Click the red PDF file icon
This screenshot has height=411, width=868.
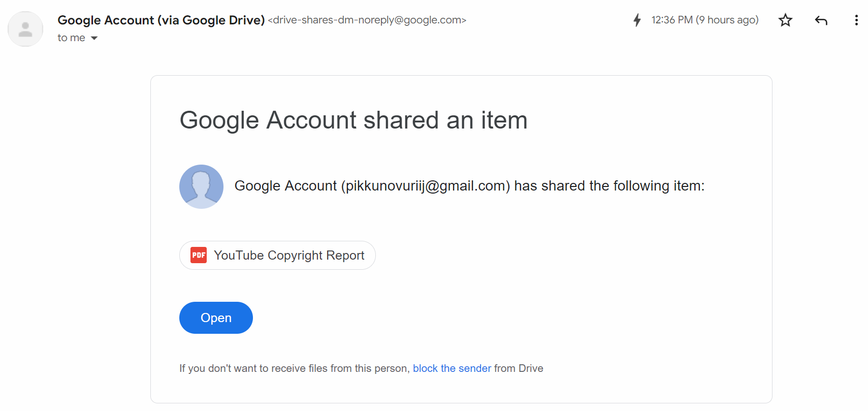coord(199,255)
